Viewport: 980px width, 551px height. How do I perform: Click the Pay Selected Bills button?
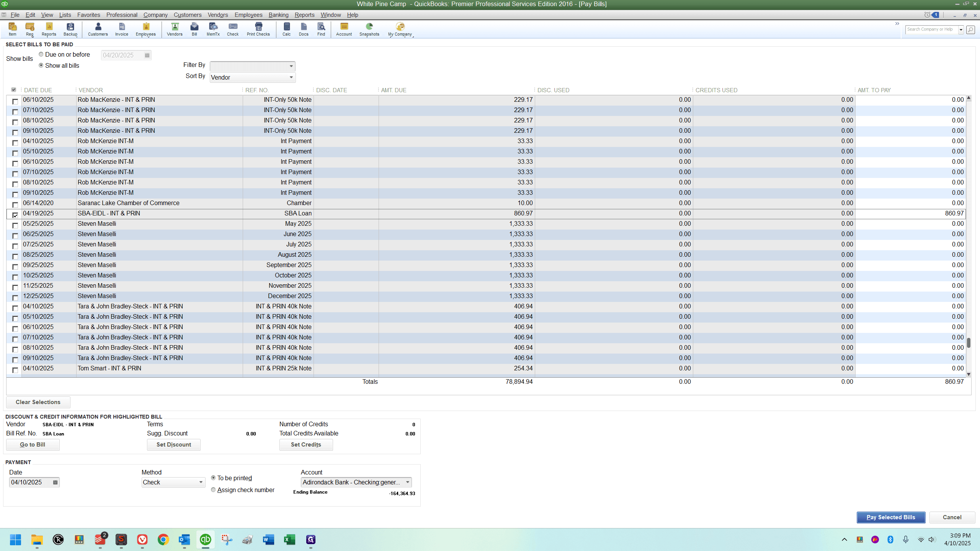pos(891,517)
